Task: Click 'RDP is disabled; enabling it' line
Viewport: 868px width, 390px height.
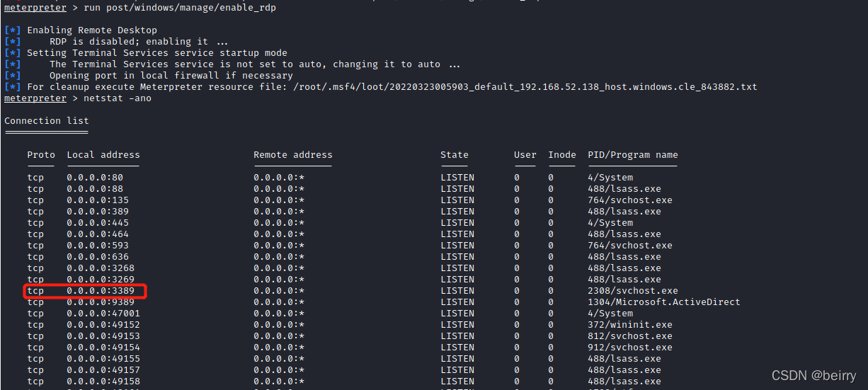Action: pyautogui.click(x=139, y=41)
